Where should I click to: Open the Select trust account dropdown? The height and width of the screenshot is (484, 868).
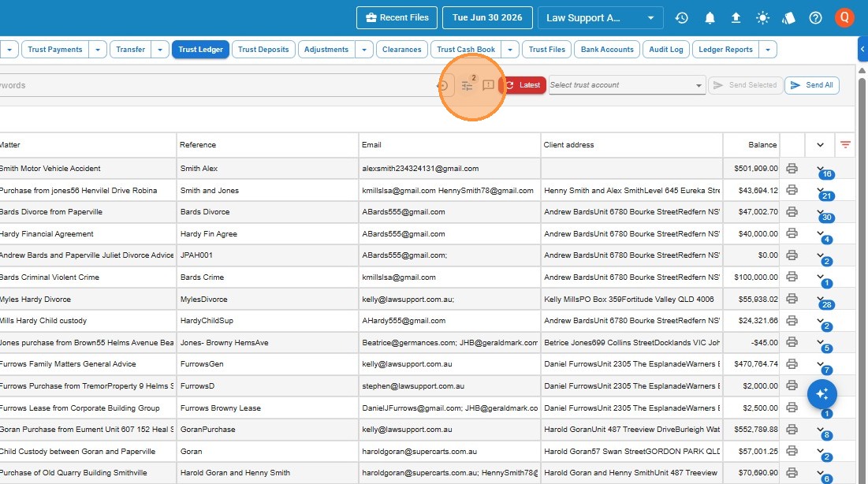(x=627, y=85)
